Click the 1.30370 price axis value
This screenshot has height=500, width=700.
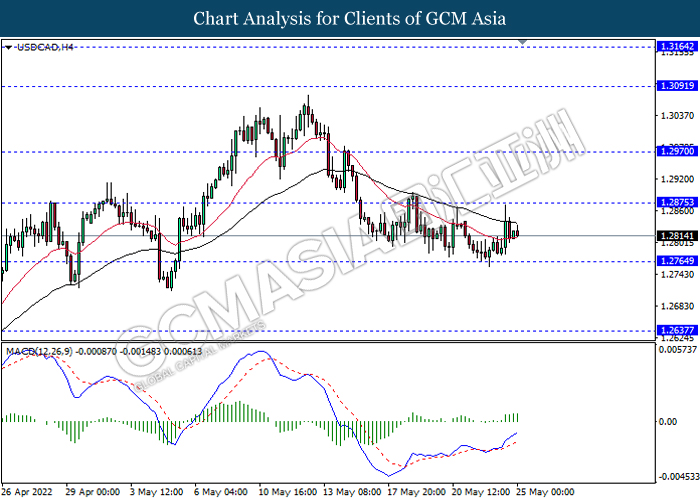tap(677, 116)
